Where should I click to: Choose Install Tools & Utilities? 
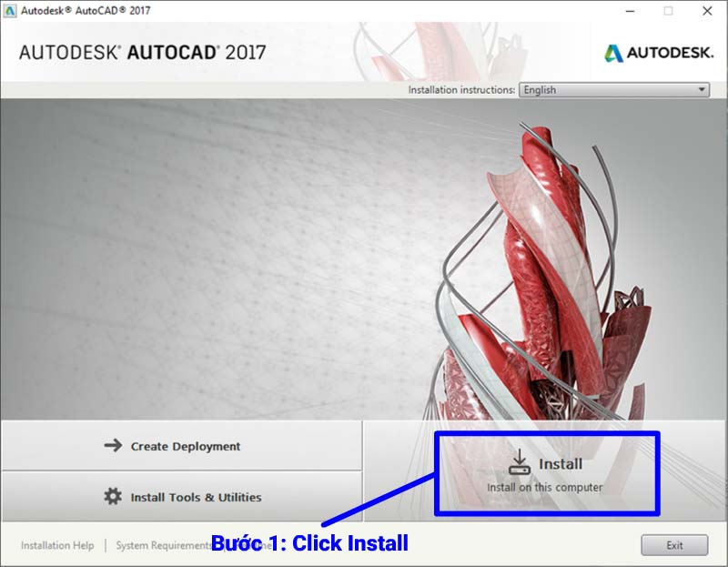[181, 497]
